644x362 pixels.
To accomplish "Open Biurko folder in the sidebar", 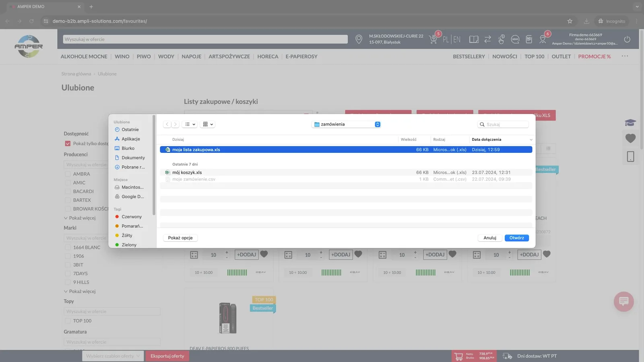I will click(x=128, y=148).
